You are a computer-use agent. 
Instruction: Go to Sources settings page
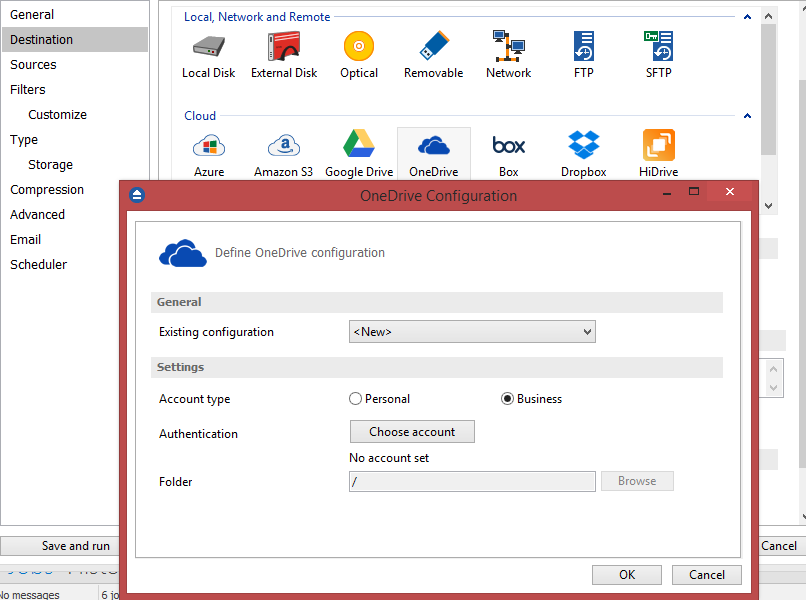[33, 65]
